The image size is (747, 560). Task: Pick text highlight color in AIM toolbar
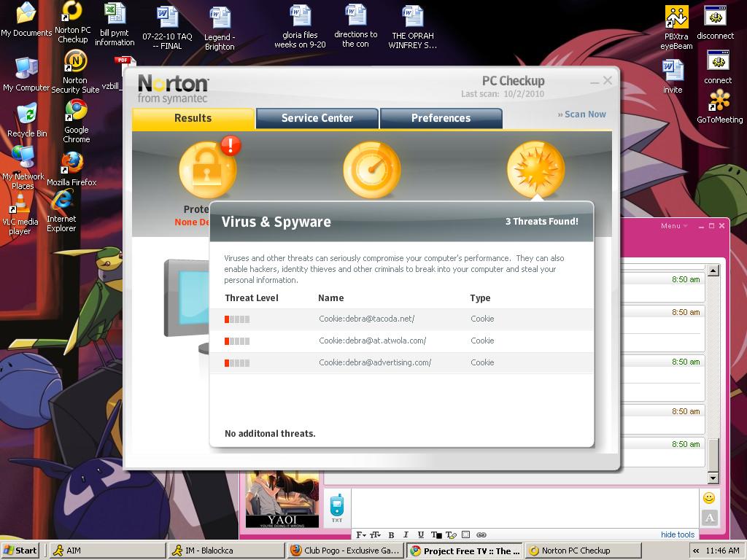point(451,534)
